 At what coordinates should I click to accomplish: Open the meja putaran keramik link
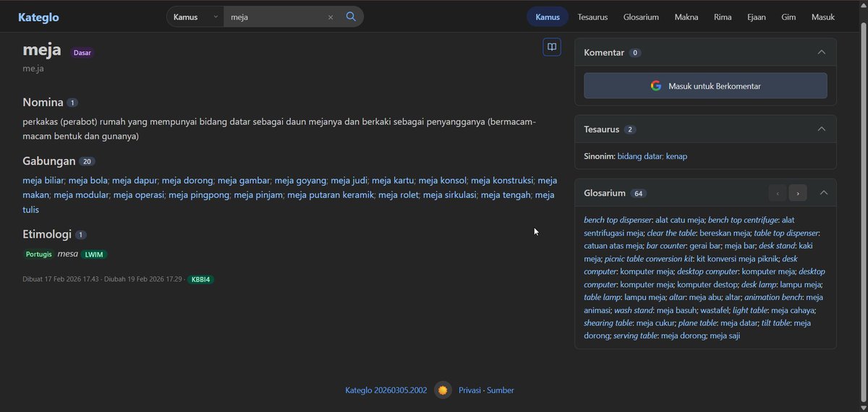click(331, 194)
